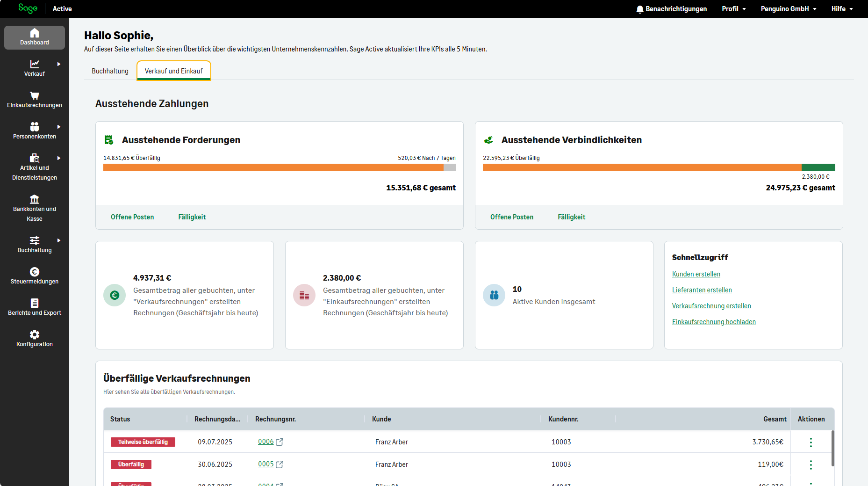Select the Verkauf und Einkauf tab

click(173, 71)
